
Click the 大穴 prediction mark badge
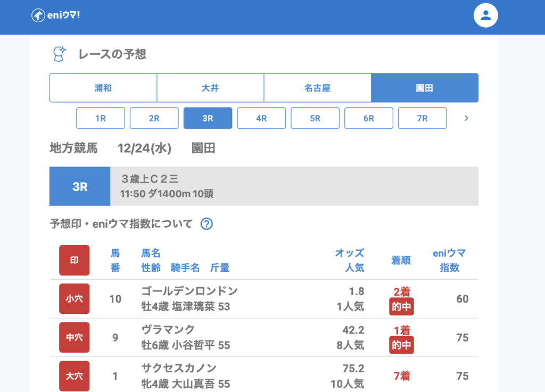point(74,376)
